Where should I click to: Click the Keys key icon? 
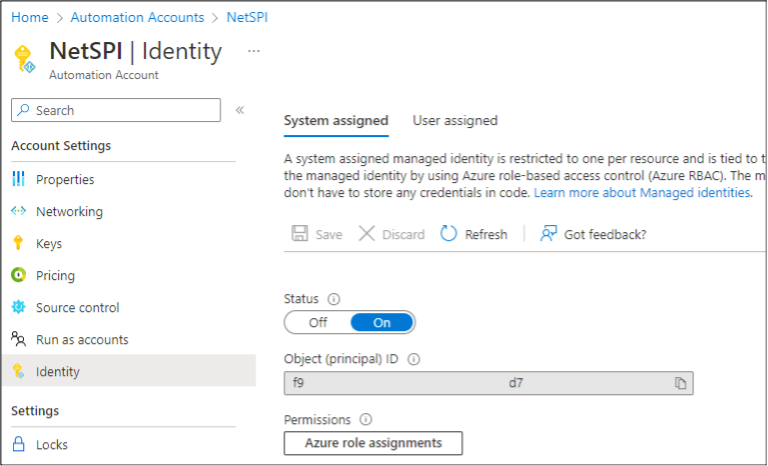coord(18,243)
